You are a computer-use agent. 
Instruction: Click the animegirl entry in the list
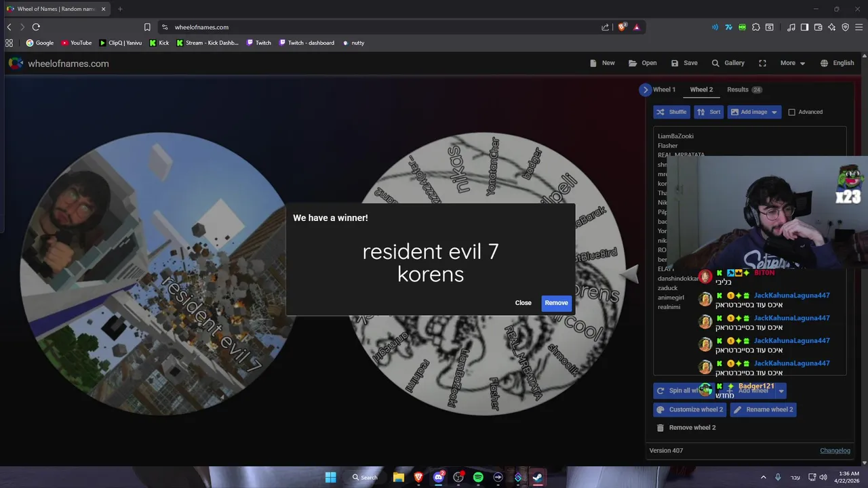[x=671, y=298]
